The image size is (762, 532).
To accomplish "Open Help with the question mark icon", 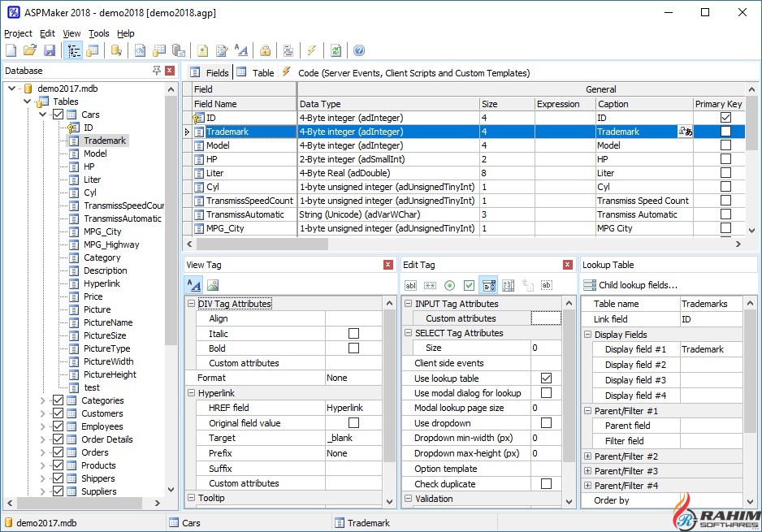I will pyautogui.click(x=359, y=51).
